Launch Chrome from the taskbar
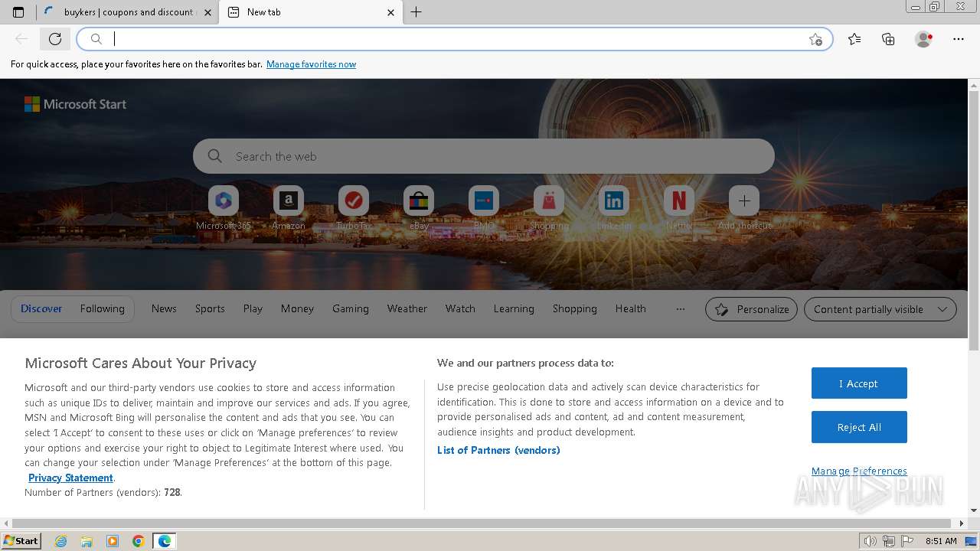Screen dimensions: 980x551 [x=139, y=541]
